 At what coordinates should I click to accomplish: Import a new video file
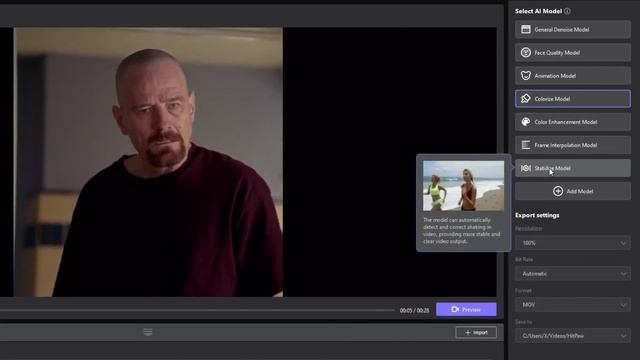click(x=476, y=333)
